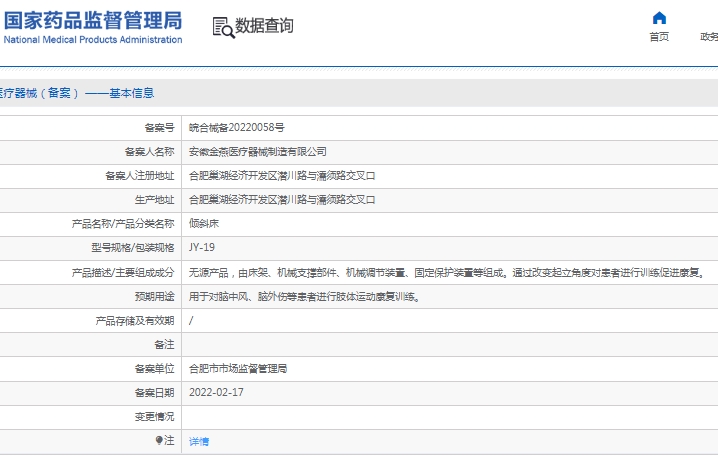Click the 产品存储及有效期 label

point(135,321)
